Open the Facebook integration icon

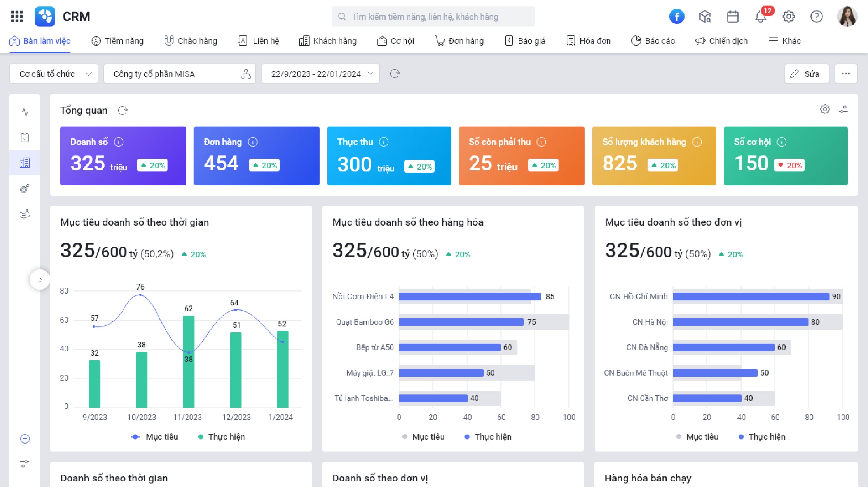pos(677,17)
